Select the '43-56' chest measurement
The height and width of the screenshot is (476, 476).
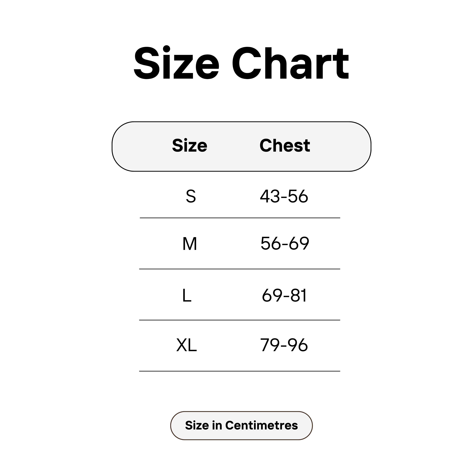click(x=284, y=196)
